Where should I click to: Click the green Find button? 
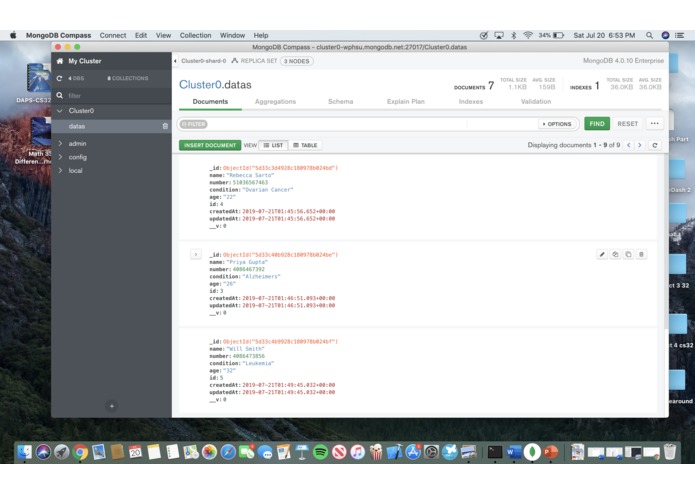point(597,124)
